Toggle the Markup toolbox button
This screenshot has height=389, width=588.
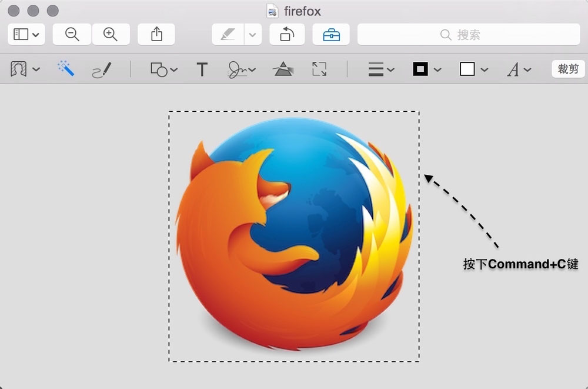coord(331,35)
